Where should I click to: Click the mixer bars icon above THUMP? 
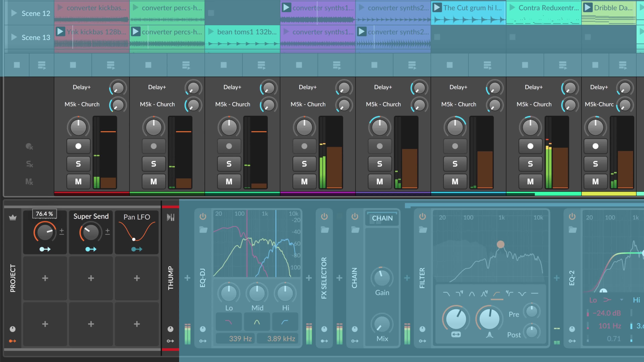171,217
